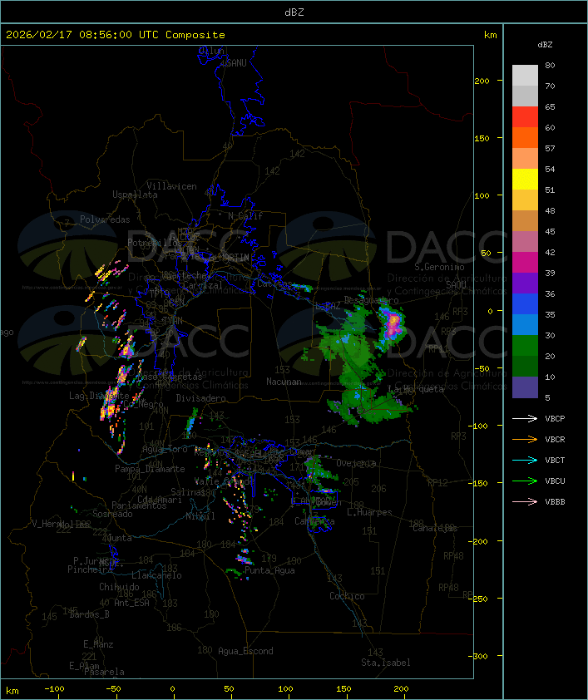
Task: Click the Nacunan place label
Action: point(284,382)
